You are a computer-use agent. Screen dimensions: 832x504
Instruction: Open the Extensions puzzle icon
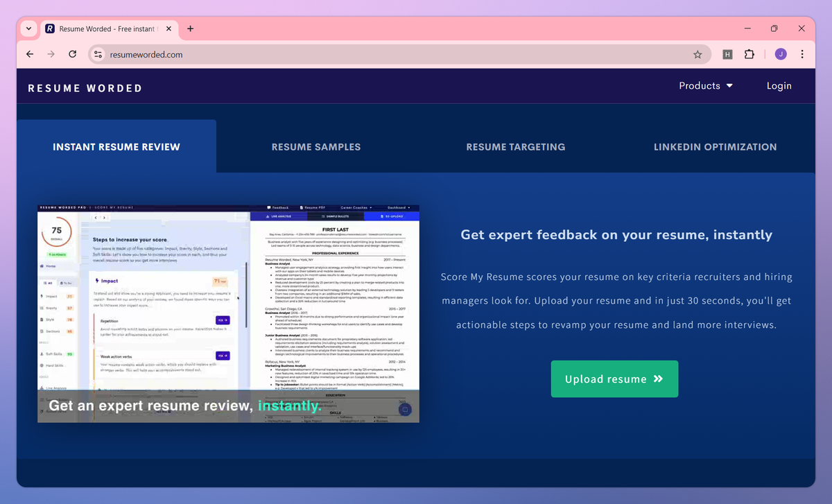point(749,54)
